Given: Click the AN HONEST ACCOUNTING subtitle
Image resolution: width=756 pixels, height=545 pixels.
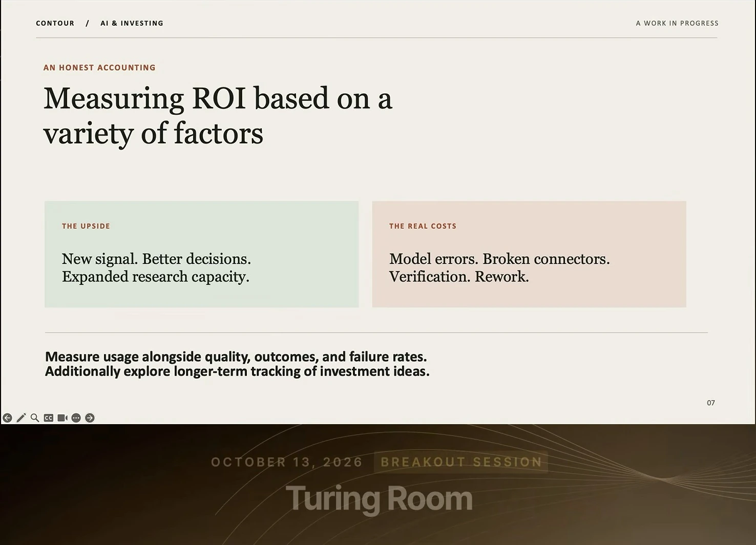Looking at the screenshot, I should pos(99,68).
